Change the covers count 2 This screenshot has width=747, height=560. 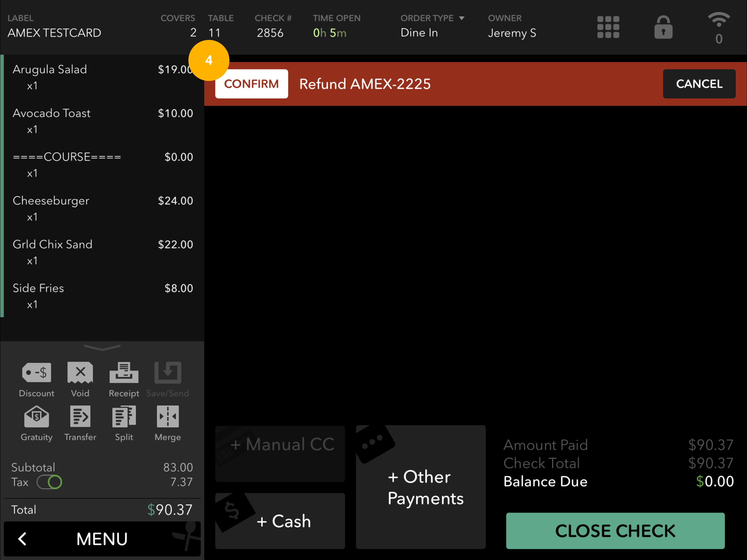pos(193,33)
